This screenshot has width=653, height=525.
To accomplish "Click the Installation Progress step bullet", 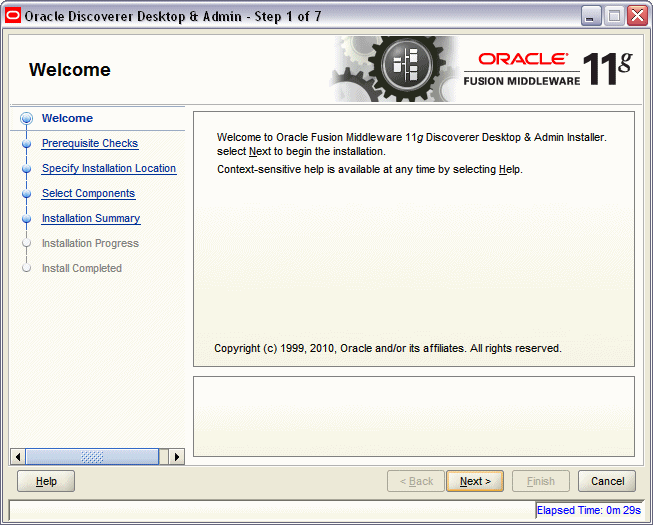I will click(26, 243).
